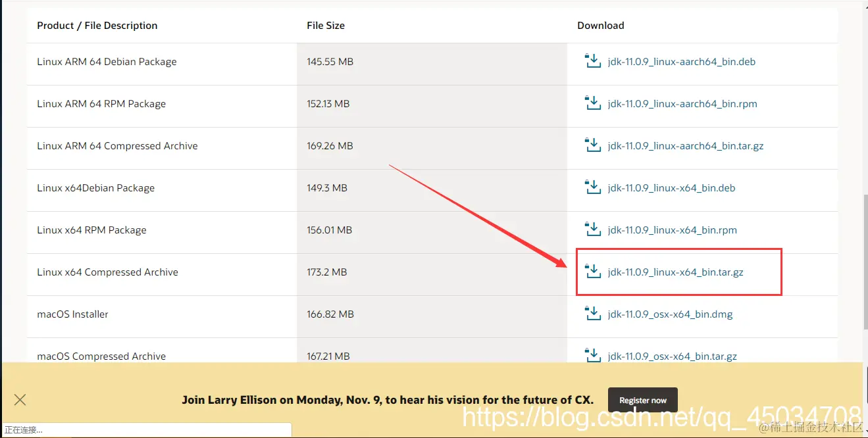This screenshot has width=868, height=438.
Task: Click download icon for linux-x64_bin.deb
Action: coord(593,187)
